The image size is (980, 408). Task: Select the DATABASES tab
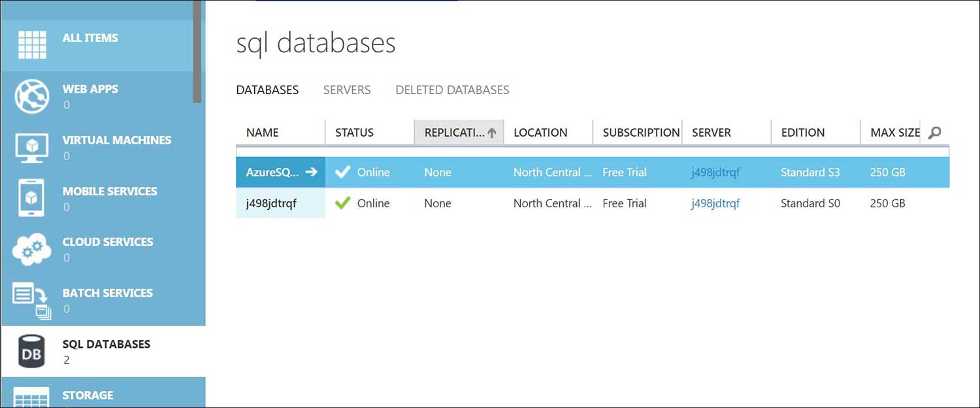coord(267,90)
